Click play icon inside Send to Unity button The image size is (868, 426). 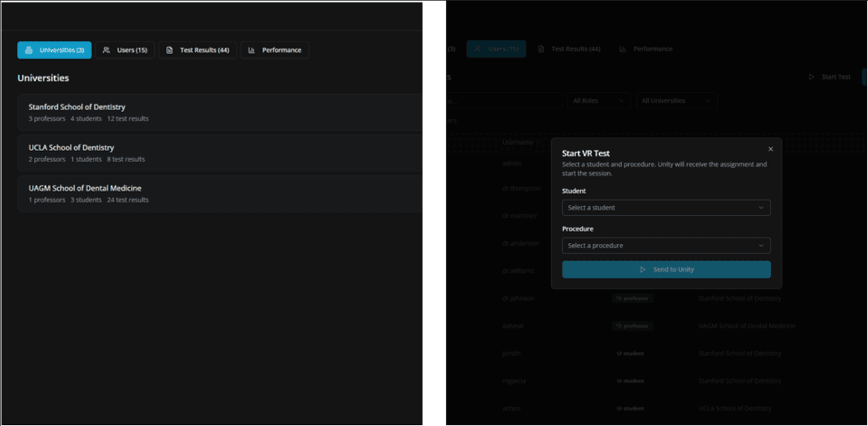643,270
